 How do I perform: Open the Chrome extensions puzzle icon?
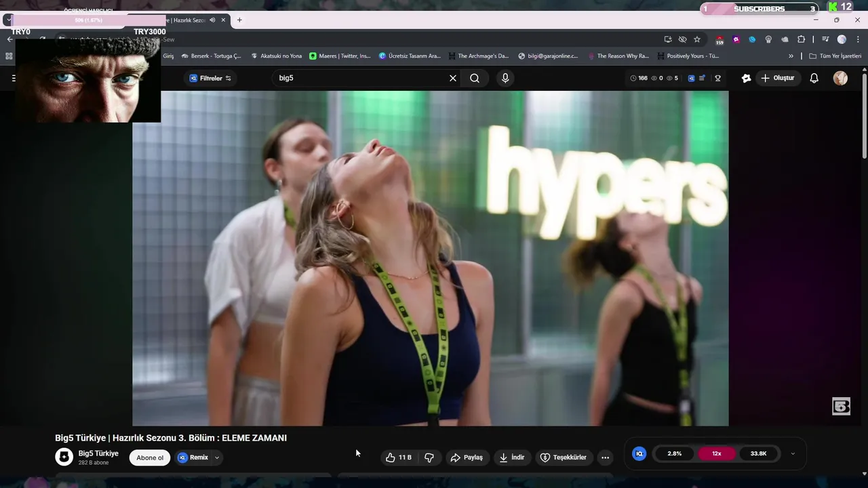click(801, 39)
